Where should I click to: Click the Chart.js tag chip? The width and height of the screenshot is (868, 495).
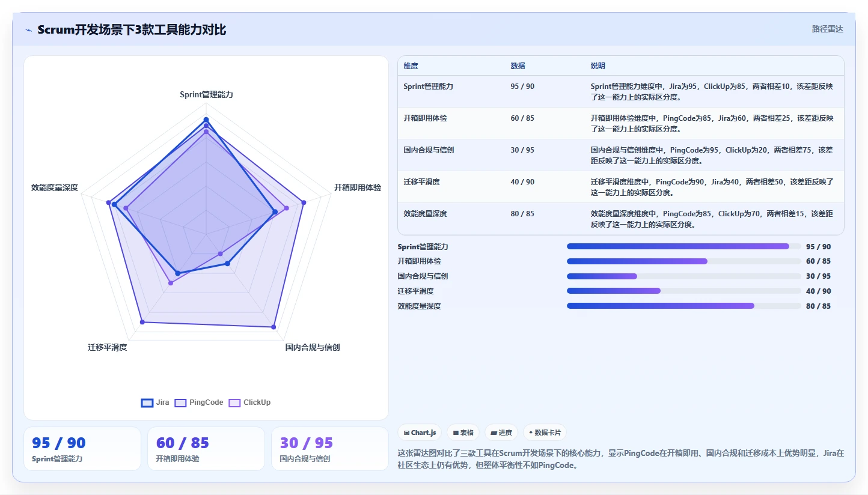(420, 433)
